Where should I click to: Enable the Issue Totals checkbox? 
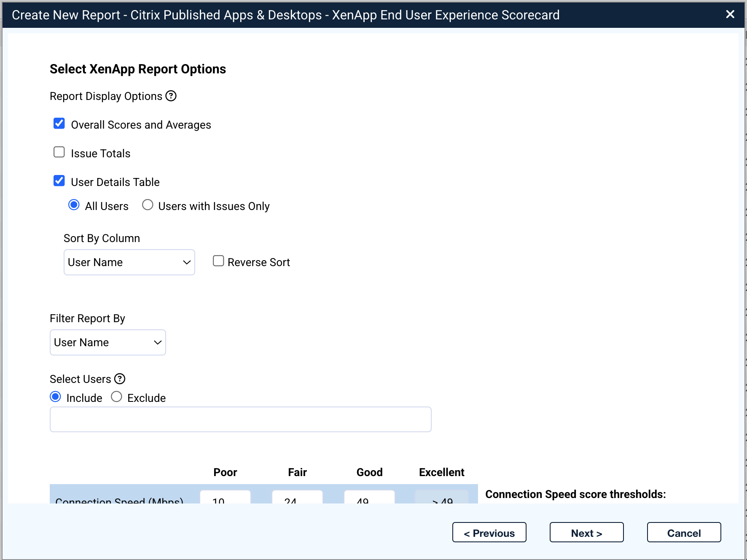click(x=59, y=152)
